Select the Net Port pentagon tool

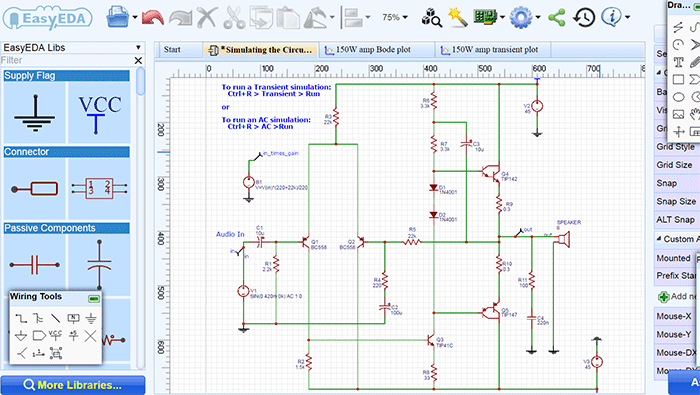pos(39,336)
